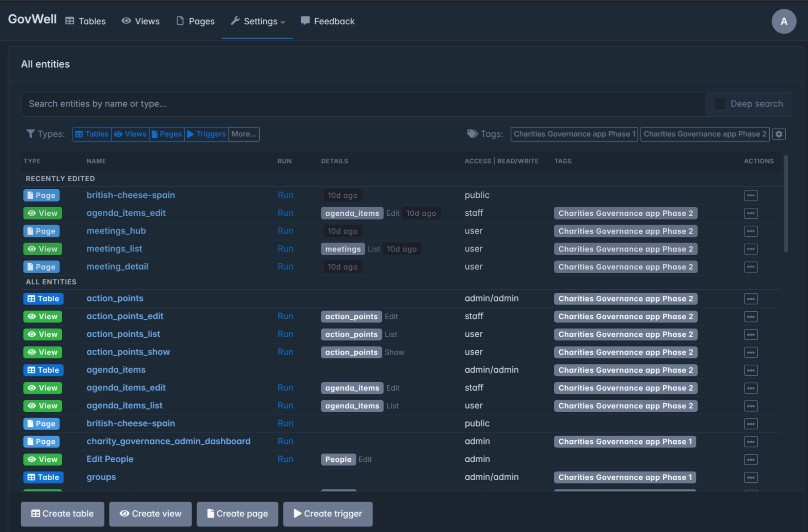The height and width of the screenshot is (532, 808).
Task: Click Phase 1 tag on groups row
Action: pos(625,477)
